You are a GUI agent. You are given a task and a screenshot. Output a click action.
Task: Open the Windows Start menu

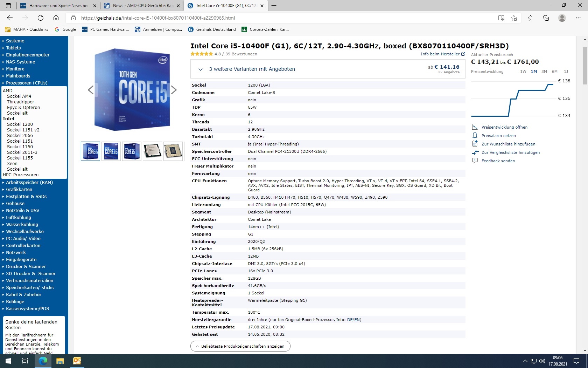8,361
